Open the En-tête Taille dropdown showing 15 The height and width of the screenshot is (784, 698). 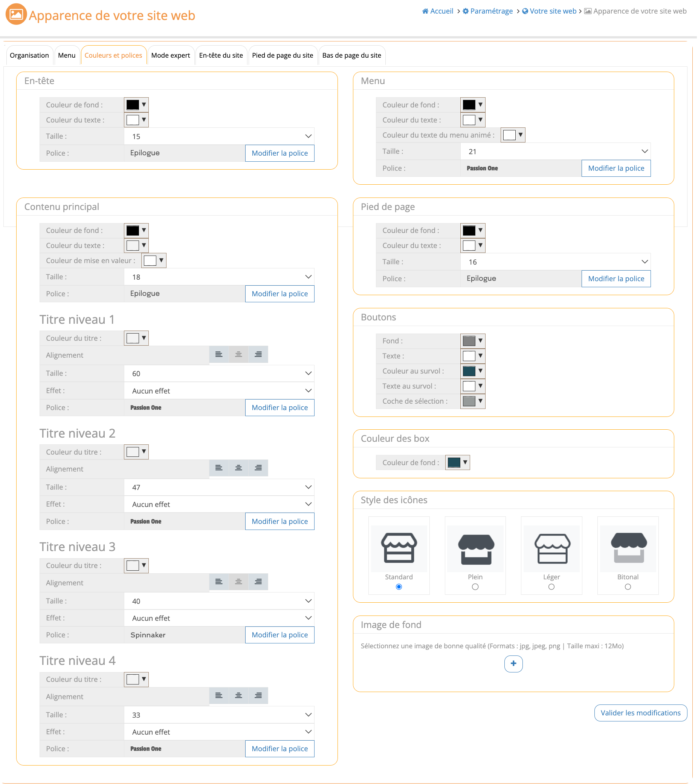click(x=219, y=136)
